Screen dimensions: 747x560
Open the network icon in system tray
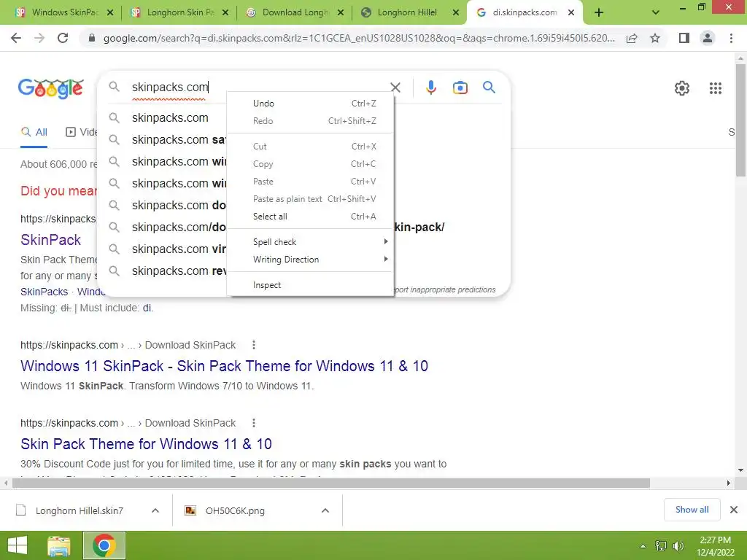click(661, 546)
